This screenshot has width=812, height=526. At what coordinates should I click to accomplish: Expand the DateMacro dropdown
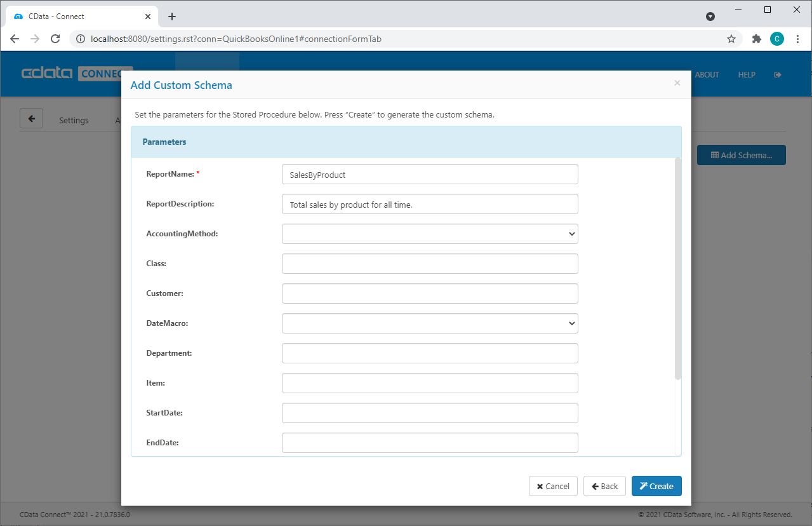tap(430, 323)
